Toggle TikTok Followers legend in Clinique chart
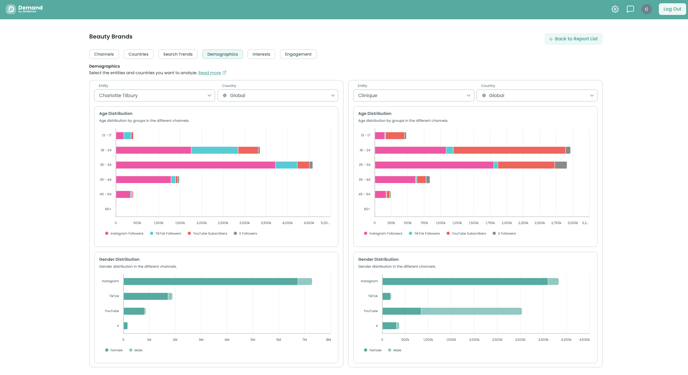688x375 pixels. [x=424, y=234]
